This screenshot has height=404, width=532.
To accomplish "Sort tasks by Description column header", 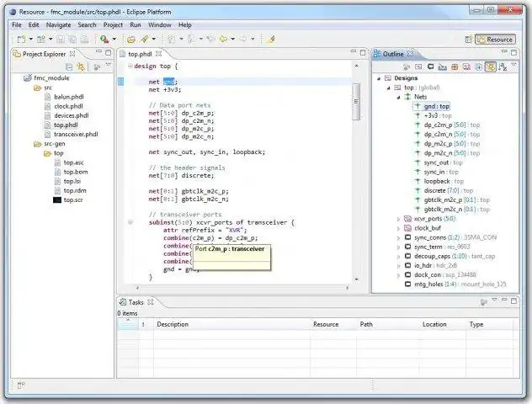I will 232,324.
